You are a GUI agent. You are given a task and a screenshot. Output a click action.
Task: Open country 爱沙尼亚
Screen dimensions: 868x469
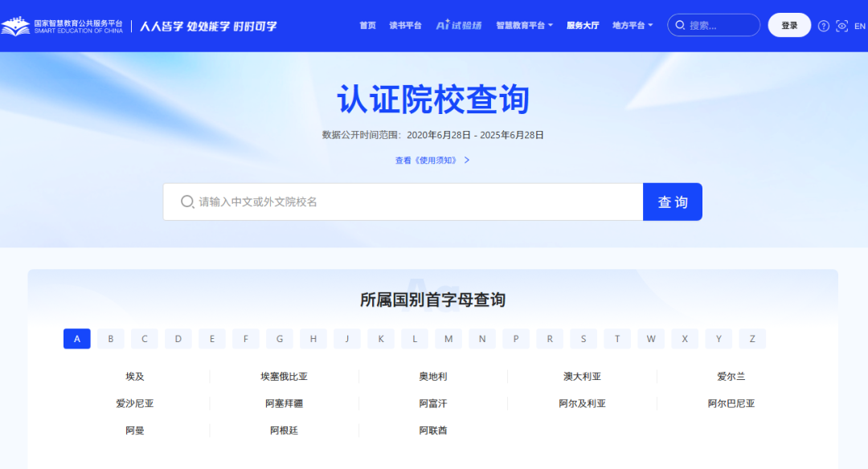pos(134,404)
